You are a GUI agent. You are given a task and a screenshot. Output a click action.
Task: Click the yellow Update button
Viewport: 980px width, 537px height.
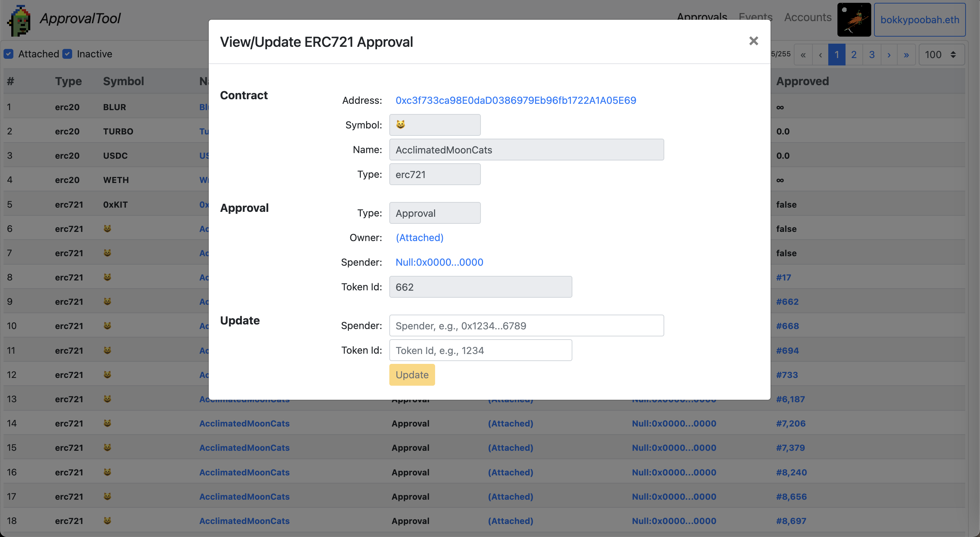pyautogui.click(x=412, y=375)
